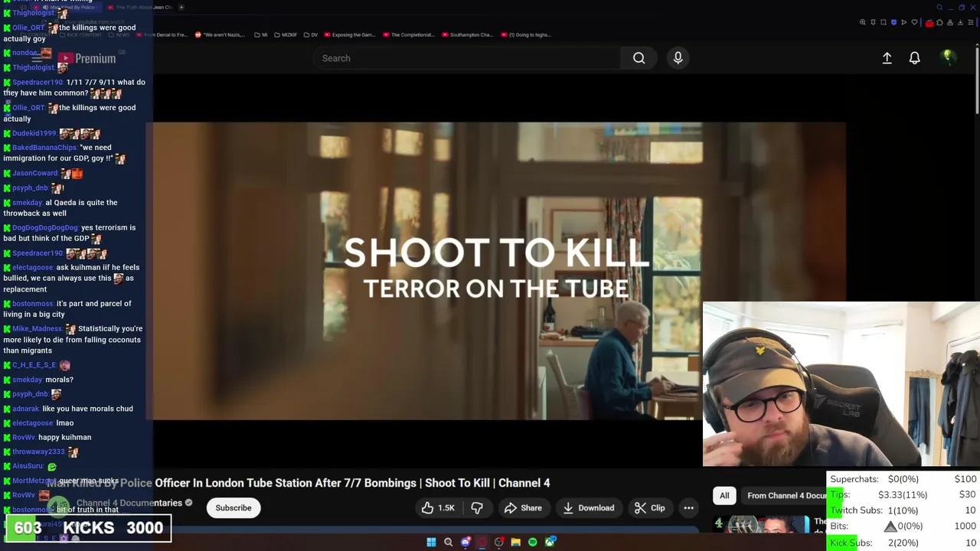Click chat username 'Dudekid1999'
This screenshot has width=980, height=551.
pos(34,134)
